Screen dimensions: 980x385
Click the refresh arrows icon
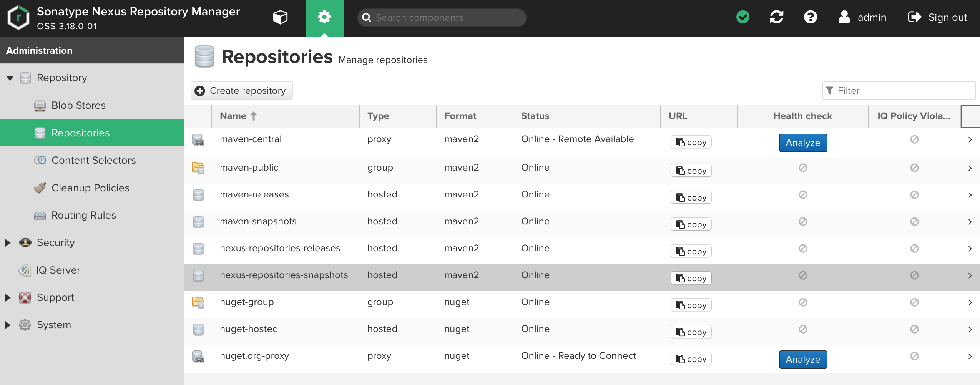point(777,17)
